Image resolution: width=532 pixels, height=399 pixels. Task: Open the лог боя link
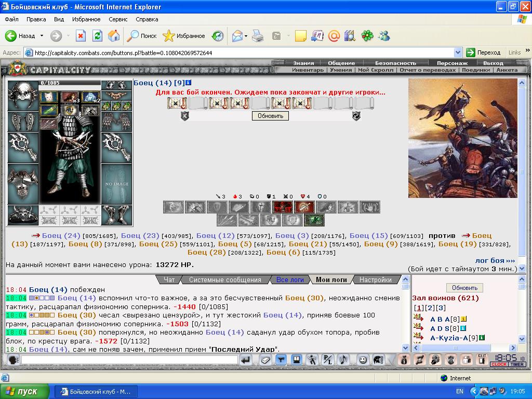[x=495, y=261]
